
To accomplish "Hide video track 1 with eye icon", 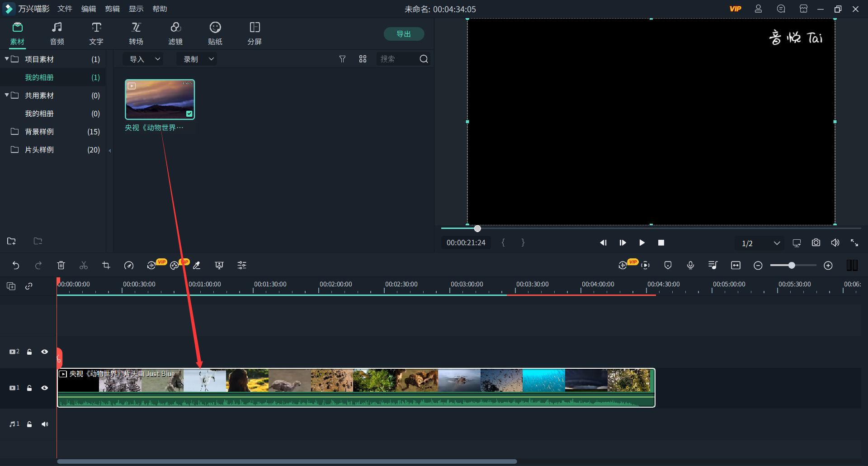I will click(45, 388).
